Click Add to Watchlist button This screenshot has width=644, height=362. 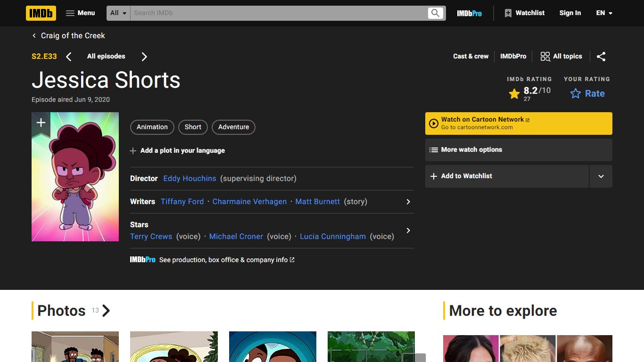click(x=507, y=176)
